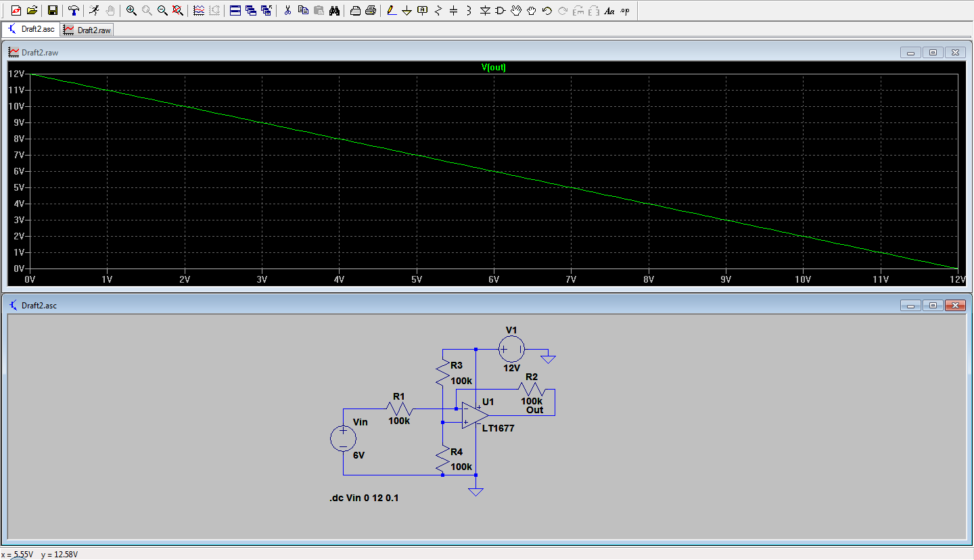974x560 pixels.
Task: Select the Ground symbol tool
Action: coord(407,11)
